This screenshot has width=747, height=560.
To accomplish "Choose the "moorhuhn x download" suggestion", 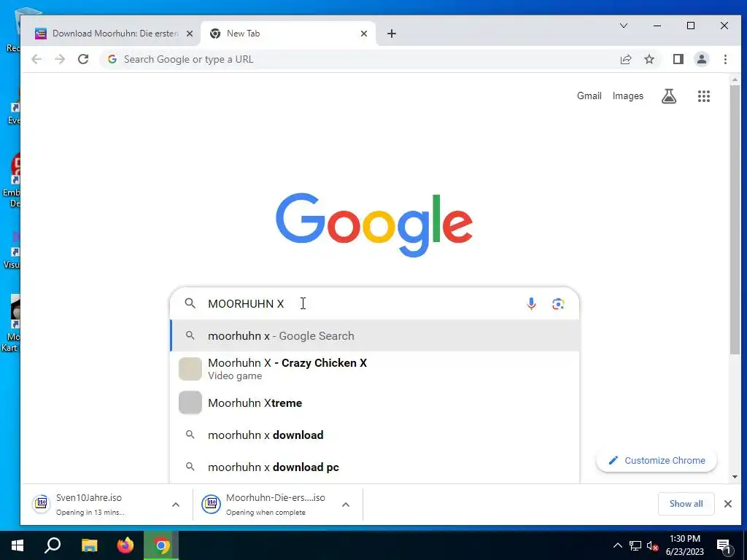I will pyautogui.click(x=375, y=435).
